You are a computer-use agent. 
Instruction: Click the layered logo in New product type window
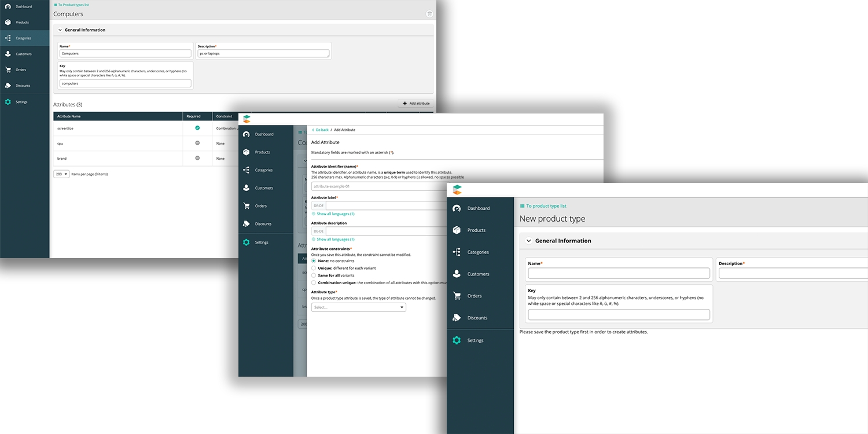click(457, 190)
